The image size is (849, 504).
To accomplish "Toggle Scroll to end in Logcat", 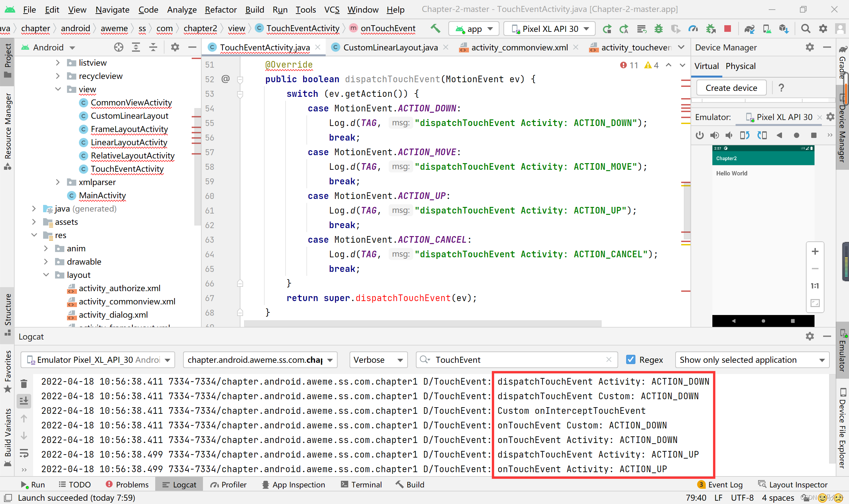I will coord(24,401).
